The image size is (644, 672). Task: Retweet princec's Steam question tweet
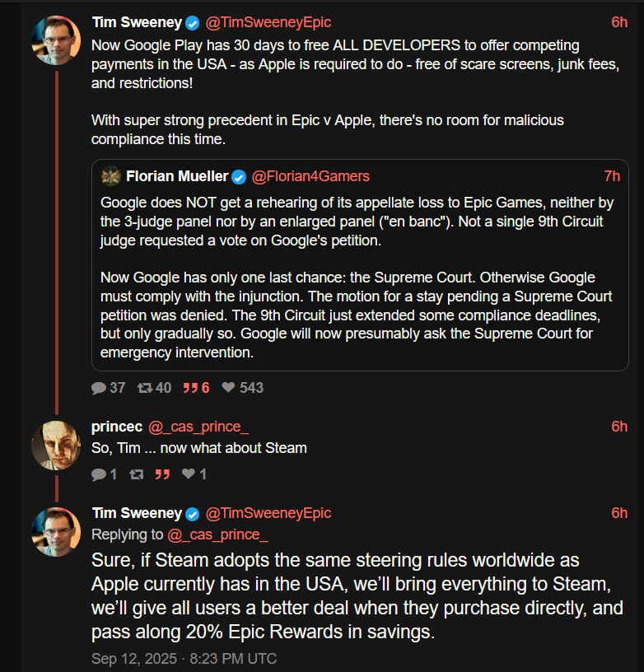point(137,474)
